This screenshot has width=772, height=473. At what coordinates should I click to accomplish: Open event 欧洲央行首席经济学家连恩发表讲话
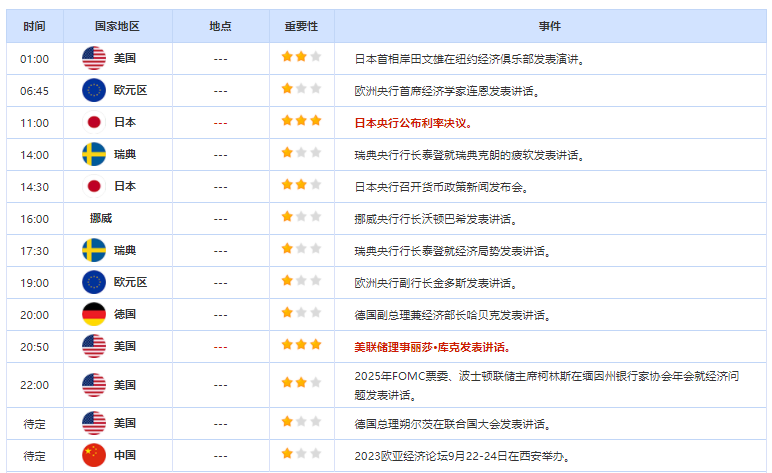tap(447, 91)
